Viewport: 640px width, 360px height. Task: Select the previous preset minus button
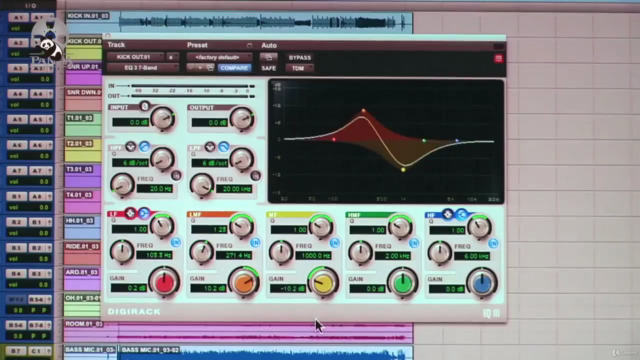click(x=191, y=68)
